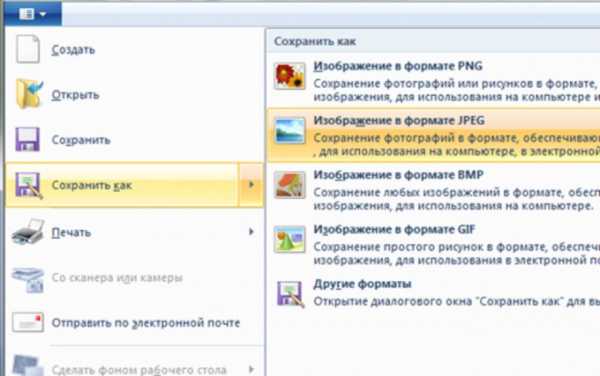Click the folder icon for Открыть

29,94
